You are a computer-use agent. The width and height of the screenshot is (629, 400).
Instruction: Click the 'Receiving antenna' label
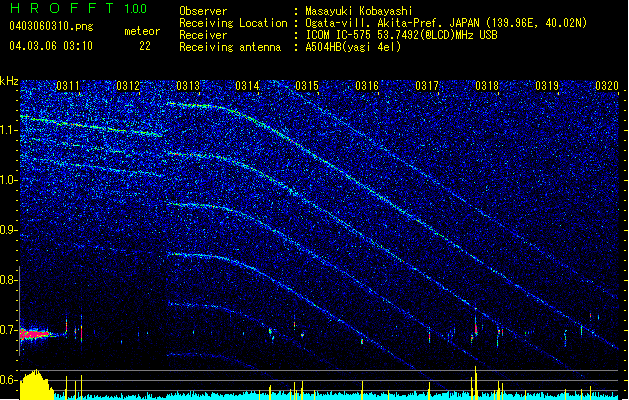point(230,47)
